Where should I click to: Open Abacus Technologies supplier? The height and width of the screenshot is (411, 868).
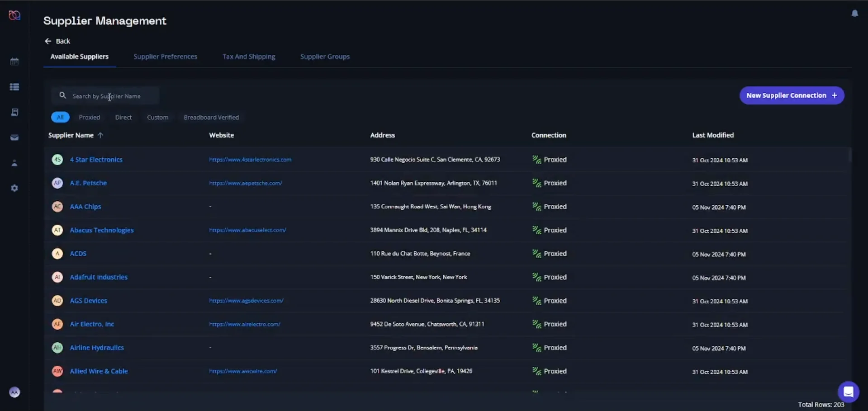[102, 230]
